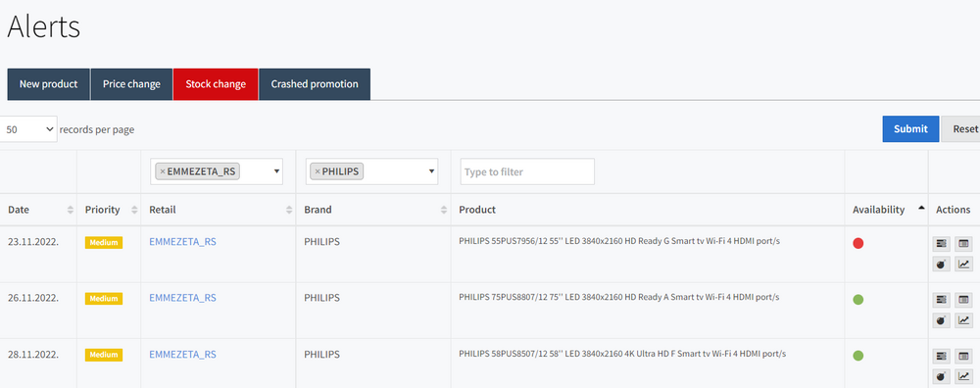Open records per page dropdown
The width and height of the screenshot is (980, 388).
point(28,129)
